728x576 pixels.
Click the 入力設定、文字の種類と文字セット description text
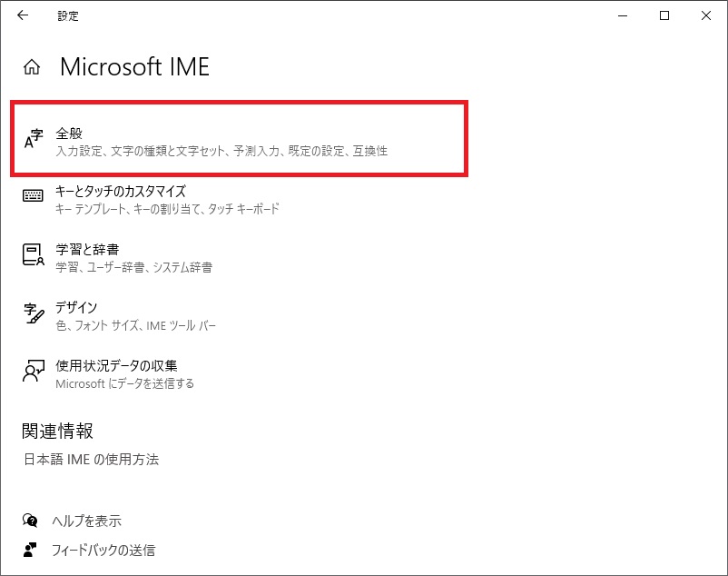[x=221, y=151]
